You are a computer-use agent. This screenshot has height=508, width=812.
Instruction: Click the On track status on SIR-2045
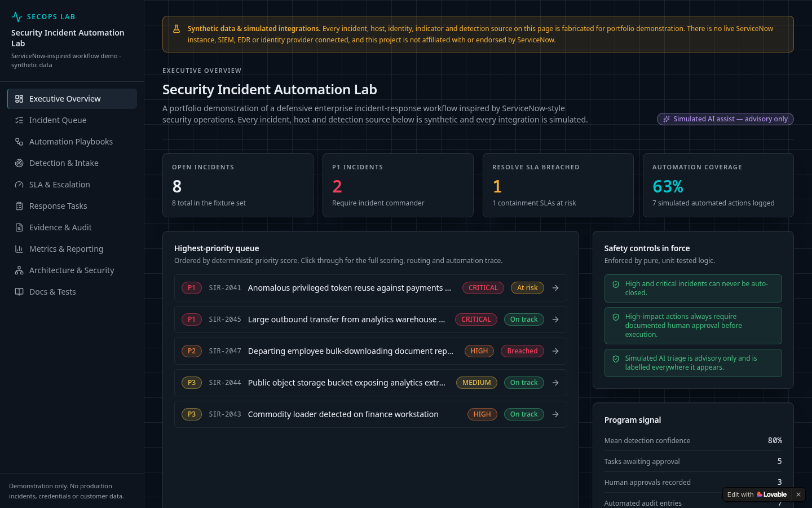[524, 319]
